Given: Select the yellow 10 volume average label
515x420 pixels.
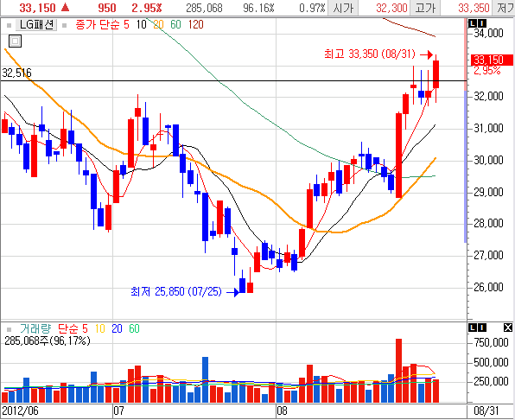Looking at the screenshot, I should (100, 328).
